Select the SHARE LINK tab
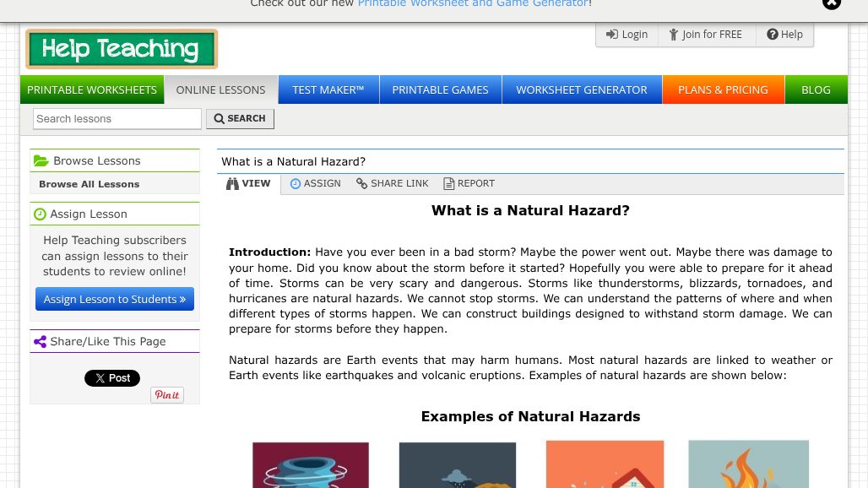This screenshot has height=488, width=868. pyautogui.click(x=392, y=184)
